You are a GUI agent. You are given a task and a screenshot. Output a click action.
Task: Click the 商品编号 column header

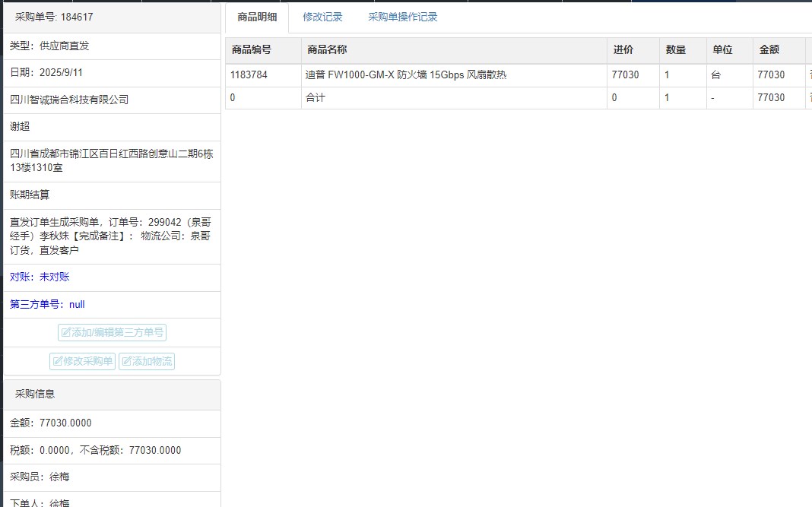pos(251,50)
